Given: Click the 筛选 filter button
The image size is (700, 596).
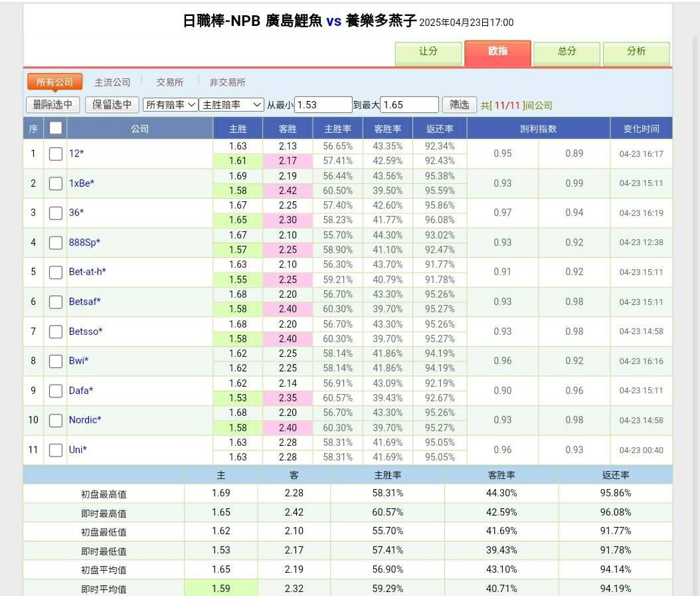Looking at the screenshot, I should [459, 104].
